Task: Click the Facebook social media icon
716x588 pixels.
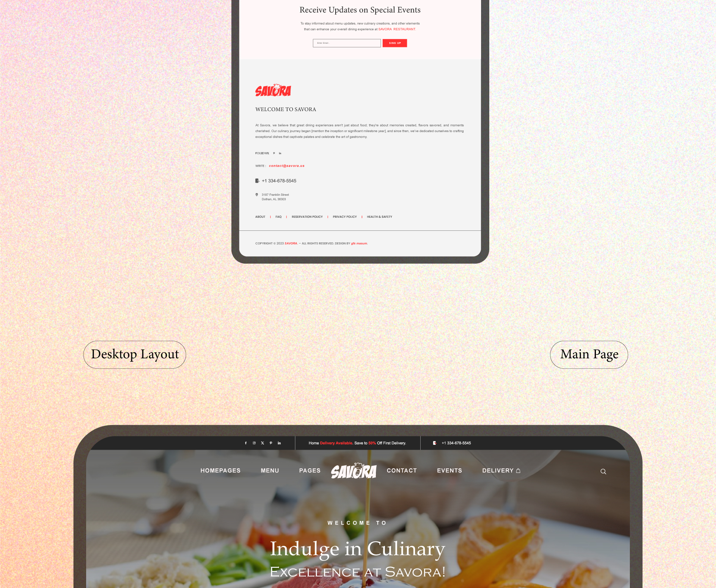Action: 246,443
